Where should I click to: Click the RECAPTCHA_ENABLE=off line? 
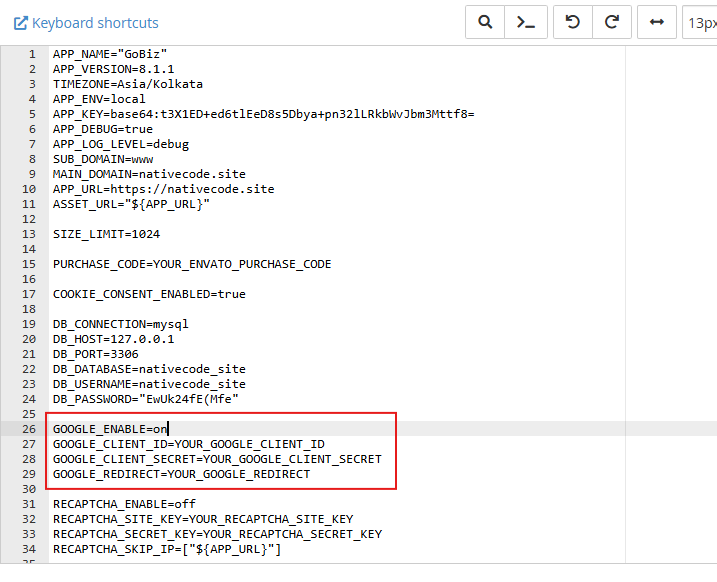tap(123, 504)
